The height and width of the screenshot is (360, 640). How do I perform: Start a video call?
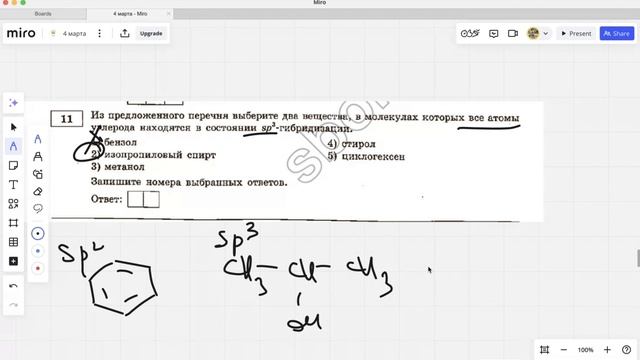click(x=513, y=33)
